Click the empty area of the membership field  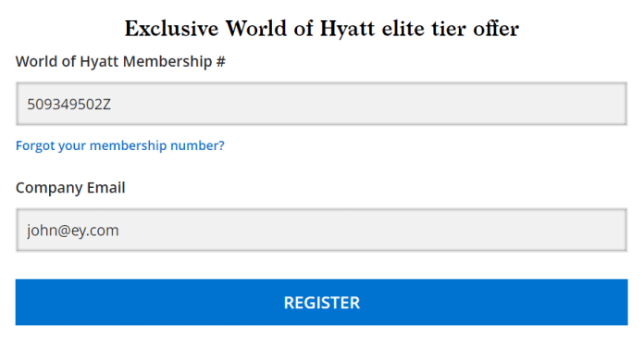coord(369,104)
